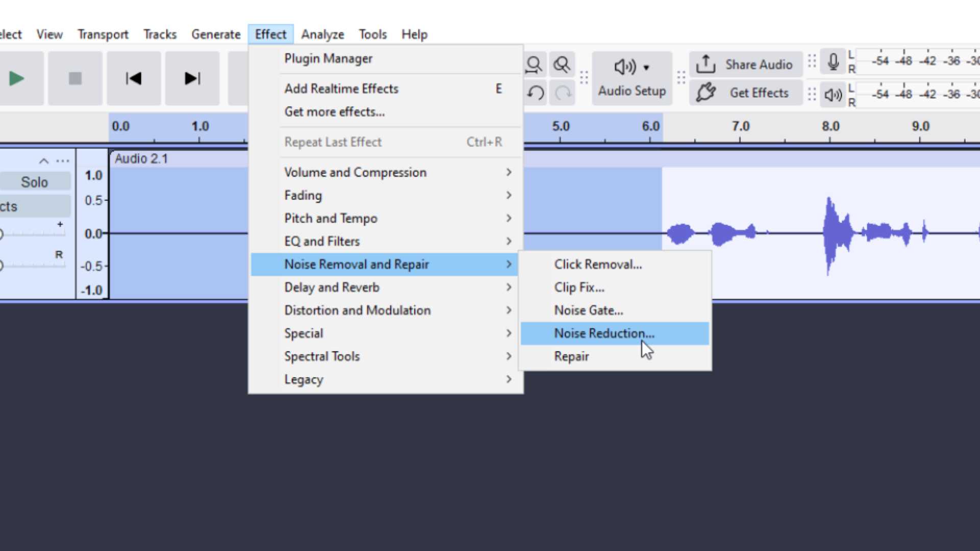Click the green Play button
This screenshot has width=980, height=551.
click(x=16, y=79)
